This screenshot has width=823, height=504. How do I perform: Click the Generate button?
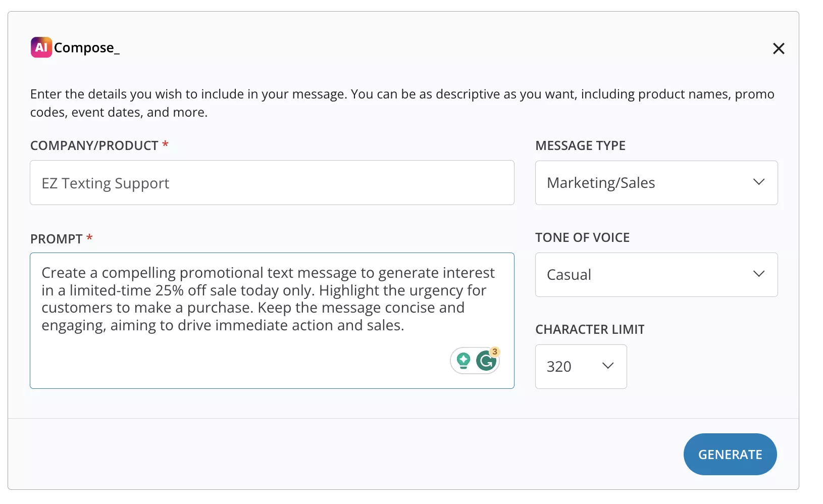click(730, 455)
